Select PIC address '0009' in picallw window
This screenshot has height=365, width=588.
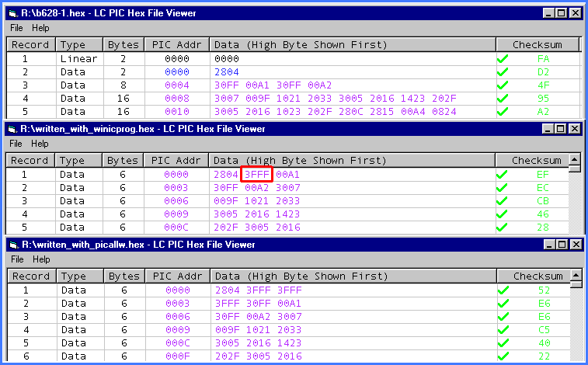[178, 330]
